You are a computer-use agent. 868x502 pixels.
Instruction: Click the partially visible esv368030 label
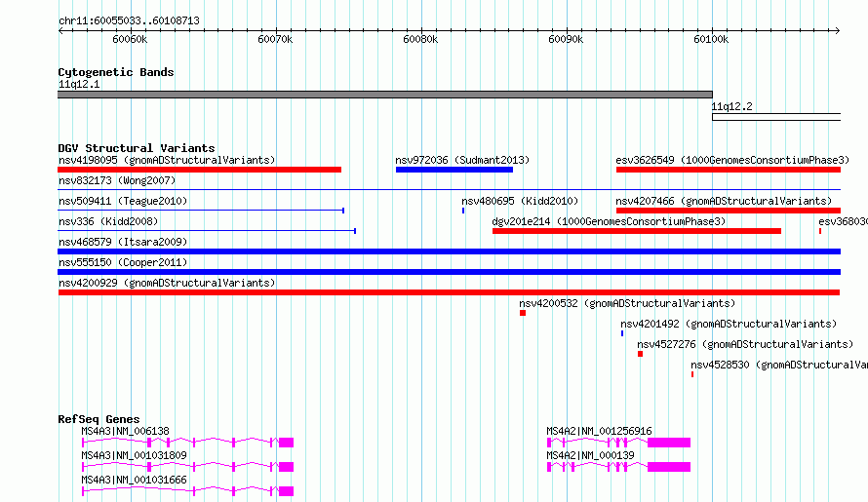(x=843, y=221)
